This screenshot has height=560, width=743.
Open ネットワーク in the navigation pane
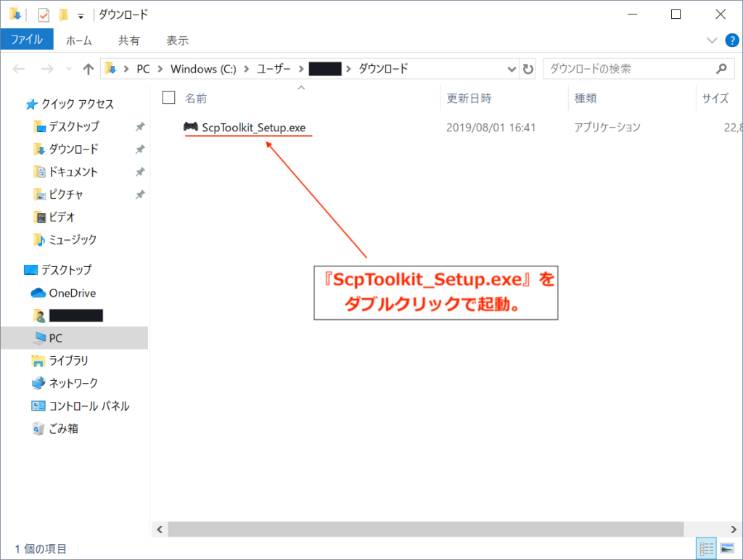coord(73,383)
